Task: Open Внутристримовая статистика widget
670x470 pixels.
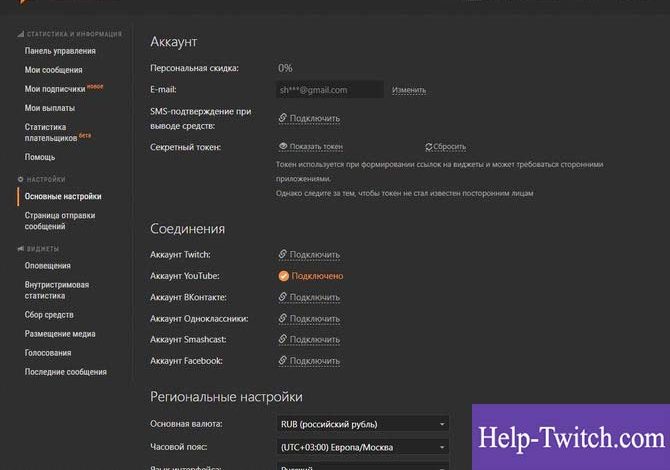Action: click(57, 290)
